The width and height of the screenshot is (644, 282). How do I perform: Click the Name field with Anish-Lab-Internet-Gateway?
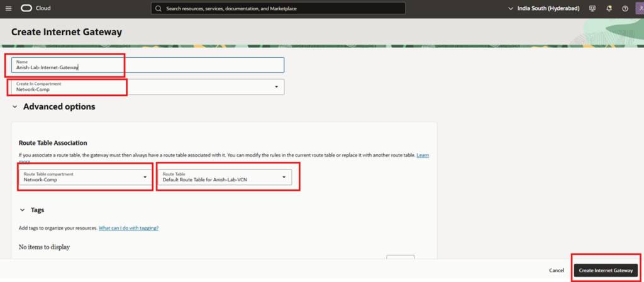click(147, 65)
